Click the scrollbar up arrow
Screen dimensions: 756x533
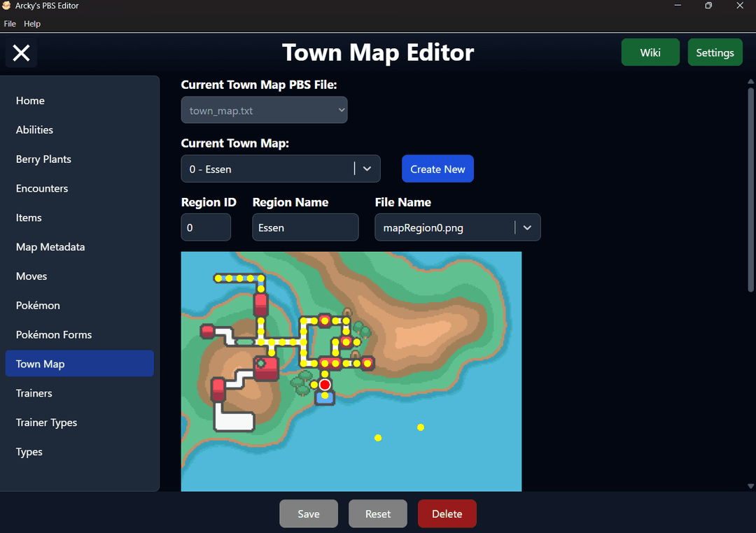point(750,80)
